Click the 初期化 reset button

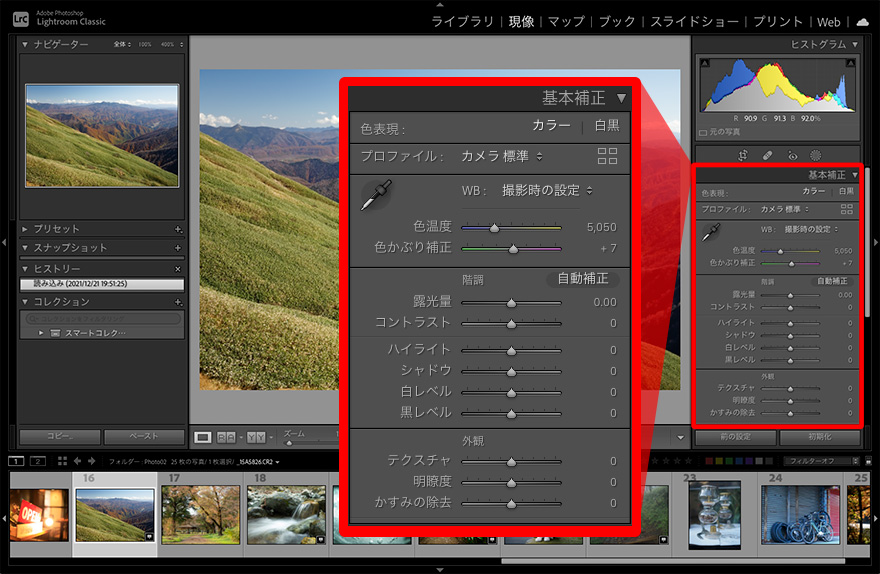[818, 437]
